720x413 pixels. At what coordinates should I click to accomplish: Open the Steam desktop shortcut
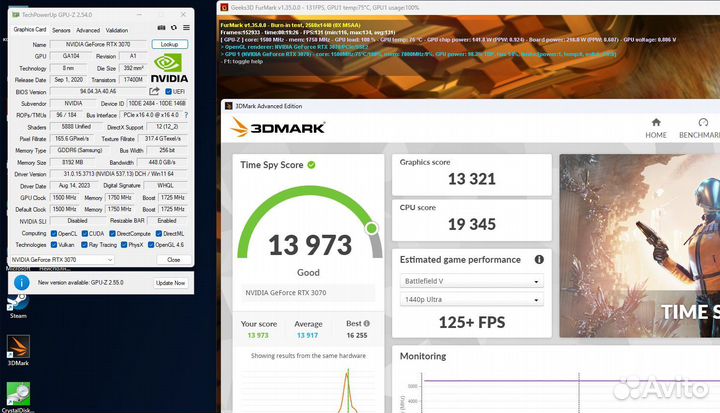(x=18, y=306)
